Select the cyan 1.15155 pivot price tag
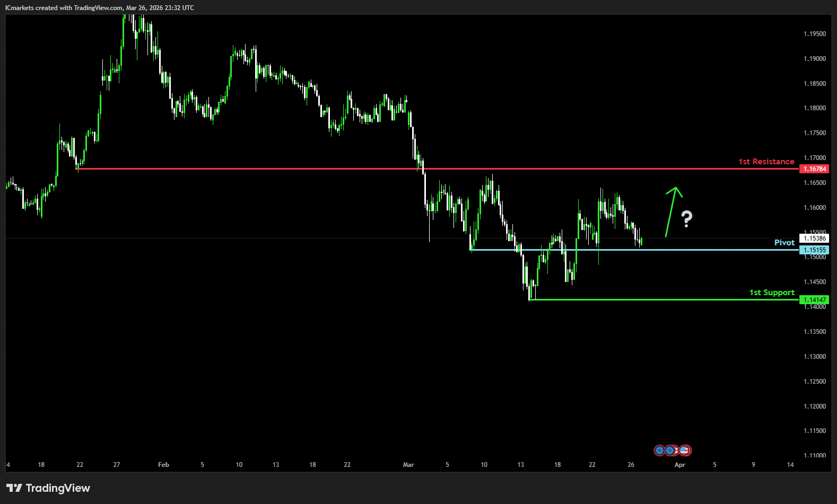The width and height of the screenshot is (837, 504). tap(814, 250)
